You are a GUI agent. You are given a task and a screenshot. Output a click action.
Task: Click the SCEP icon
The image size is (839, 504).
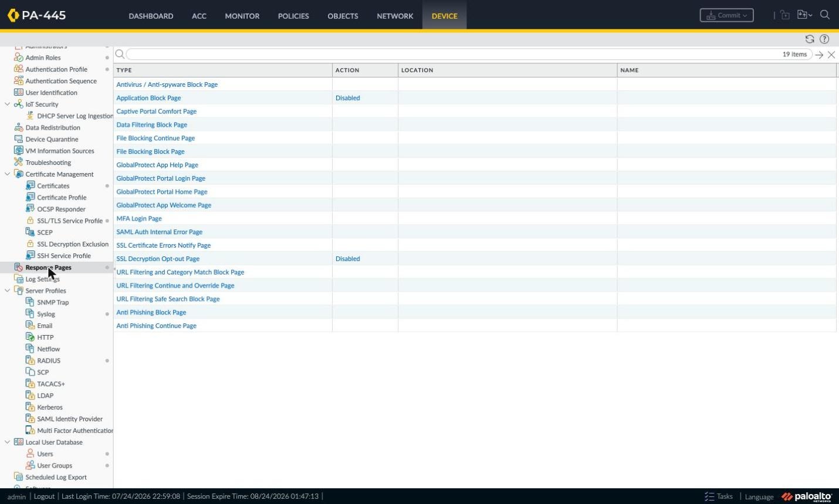pos(30,232)
